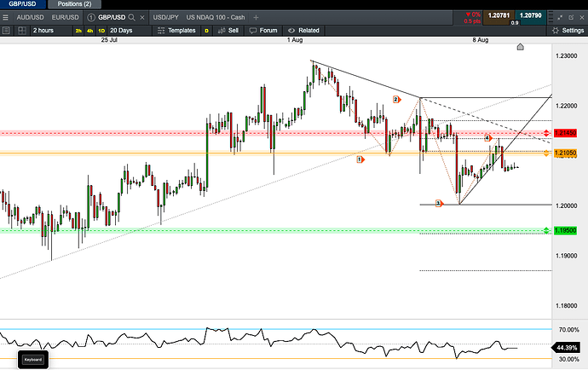Click the red 1.21450 price level handle
Viewport: 588px width, 370px height.
[x=545, y=134]
